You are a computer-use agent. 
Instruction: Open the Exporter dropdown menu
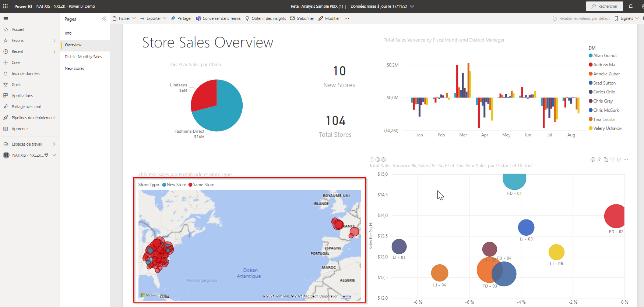(153, 18)
